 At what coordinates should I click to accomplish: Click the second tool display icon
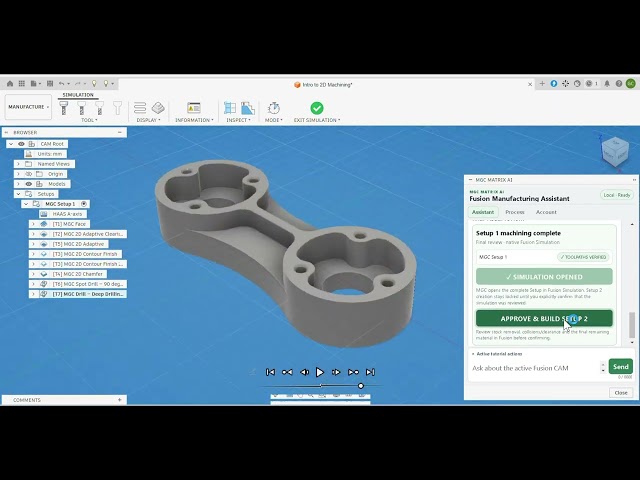(82, 108)
